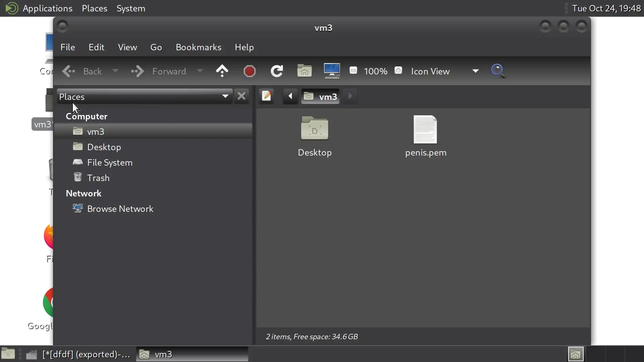Click the magnifier Search icon
Screen dimensions: 644x362
click(x=498, y=71)
